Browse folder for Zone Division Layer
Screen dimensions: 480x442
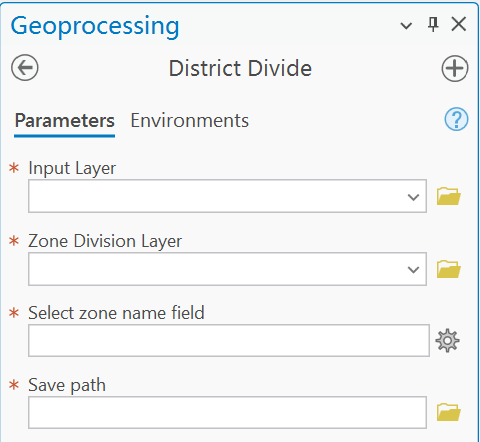(x=449, y=269)
